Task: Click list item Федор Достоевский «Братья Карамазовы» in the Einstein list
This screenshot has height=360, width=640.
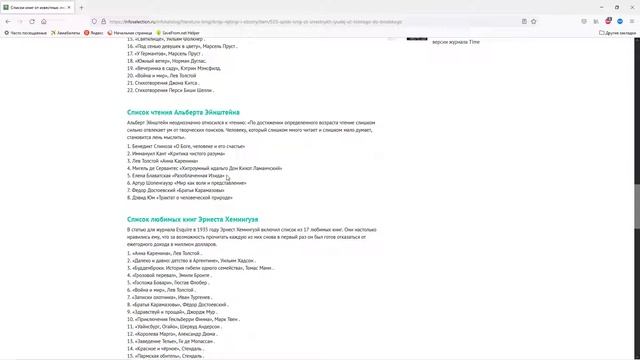Action: pos(176,190)
